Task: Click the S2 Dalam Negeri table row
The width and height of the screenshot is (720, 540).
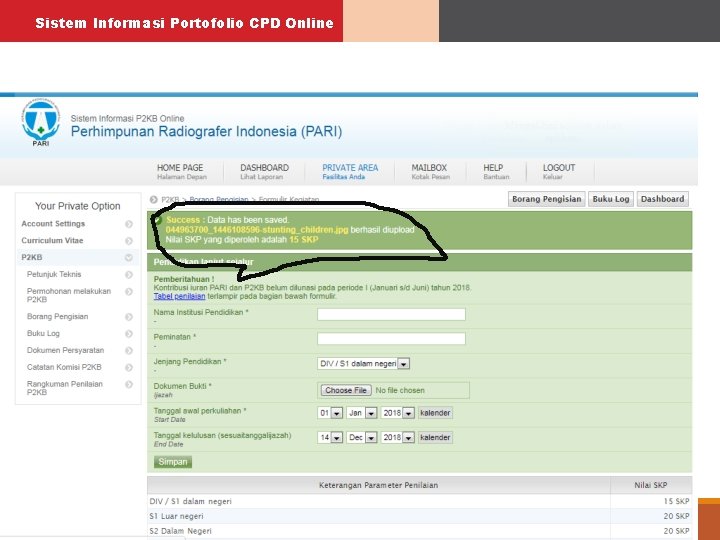Action: point(419,531)
